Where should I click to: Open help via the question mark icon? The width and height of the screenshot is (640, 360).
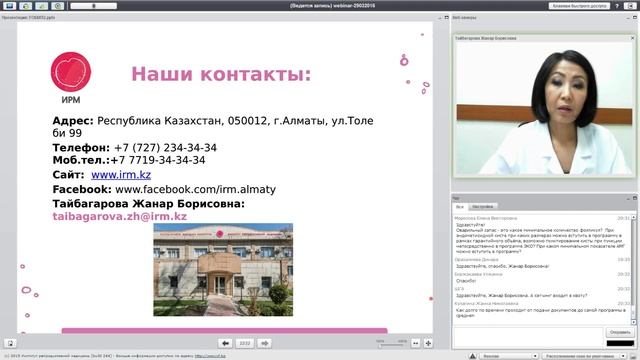pos(617,6)
